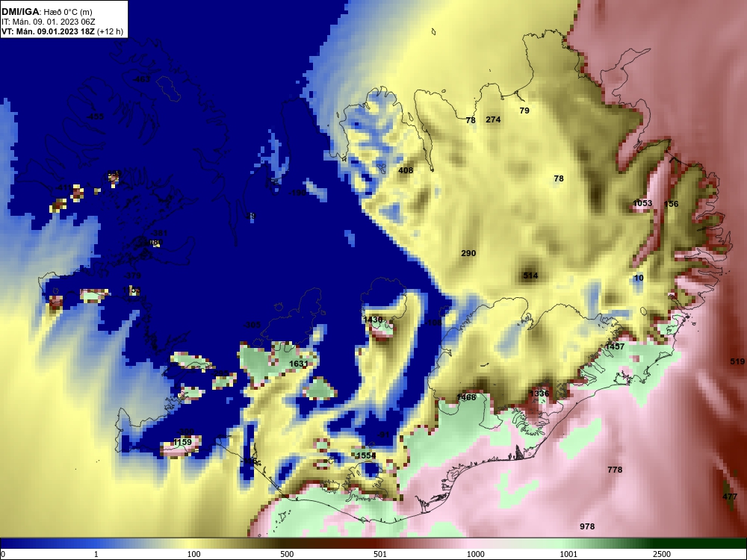Click the map value 778

(615, 470)
